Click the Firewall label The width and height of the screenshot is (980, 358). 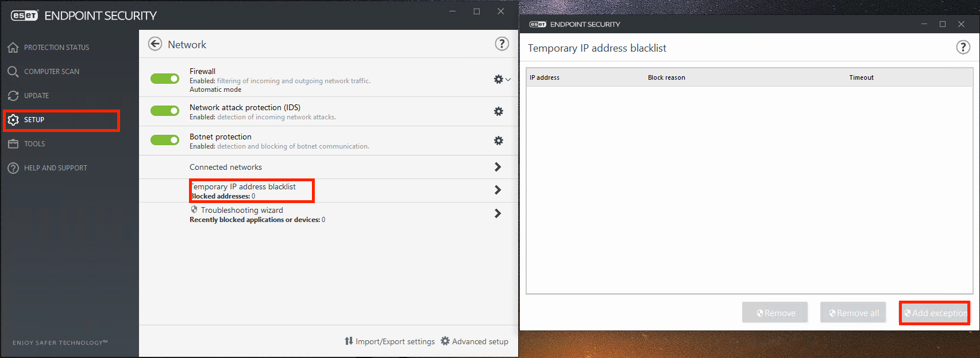[203, 71]
